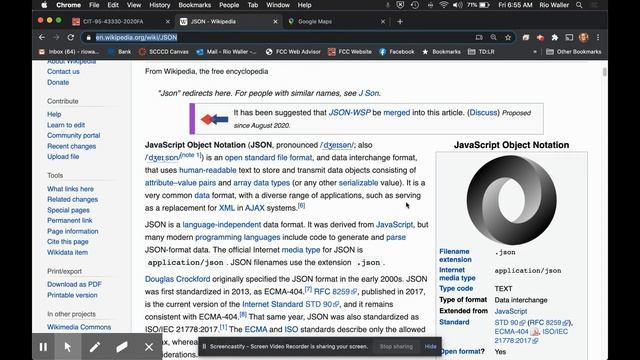Viewport: 640px width, 360px height.
Task: Select the Screencastify cursor pointer tool
Action: pyautogui.click(x=68, y=347)
